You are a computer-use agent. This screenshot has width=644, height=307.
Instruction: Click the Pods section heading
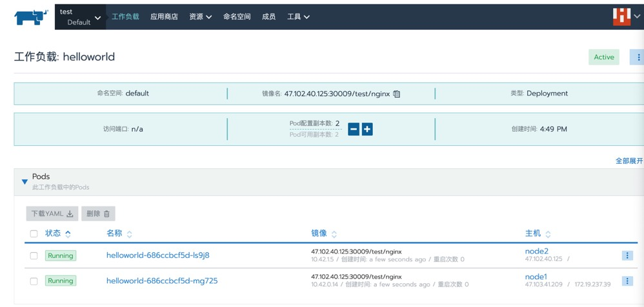[x=41, y=177]
